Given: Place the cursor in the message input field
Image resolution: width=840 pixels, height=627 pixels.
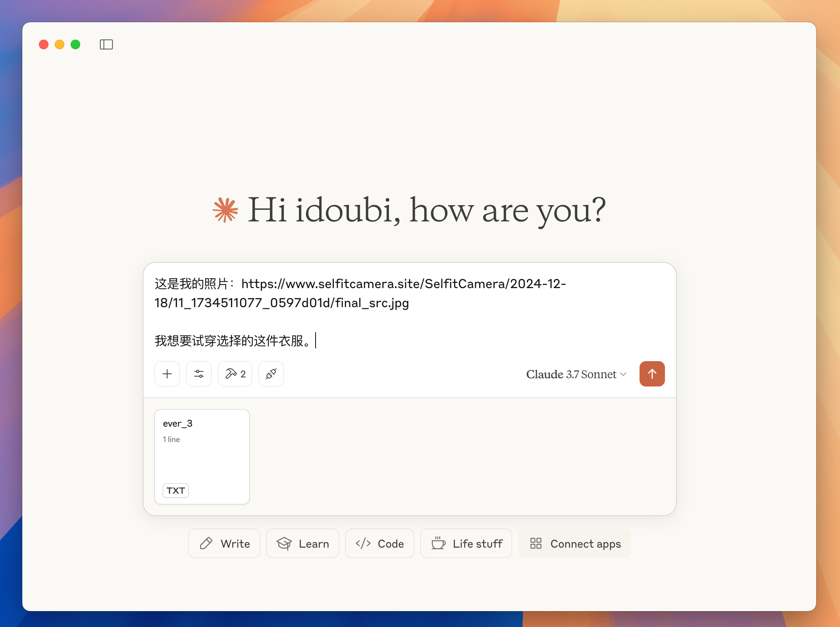Looking at the screenshot, I should click(x=476, y=340).
